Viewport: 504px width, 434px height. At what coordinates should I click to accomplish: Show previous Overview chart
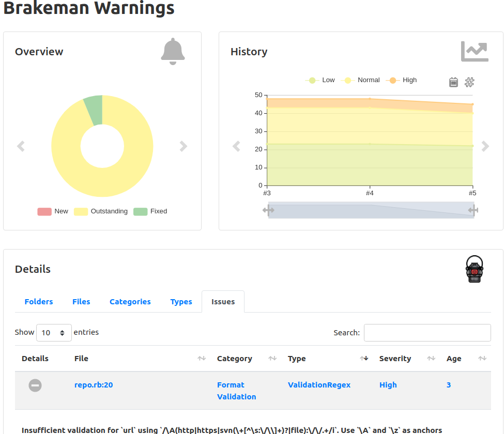click(x=21, y=146)
